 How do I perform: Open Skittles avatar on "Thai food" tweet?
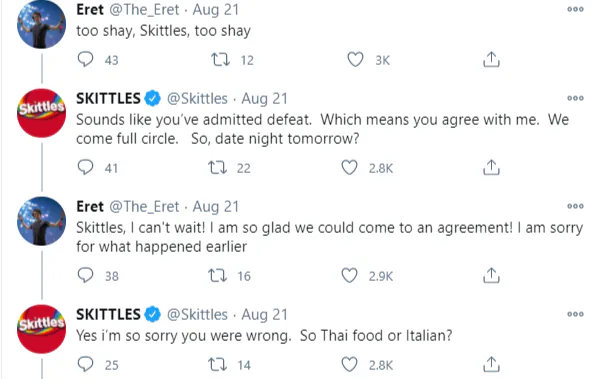pos(41,329)
